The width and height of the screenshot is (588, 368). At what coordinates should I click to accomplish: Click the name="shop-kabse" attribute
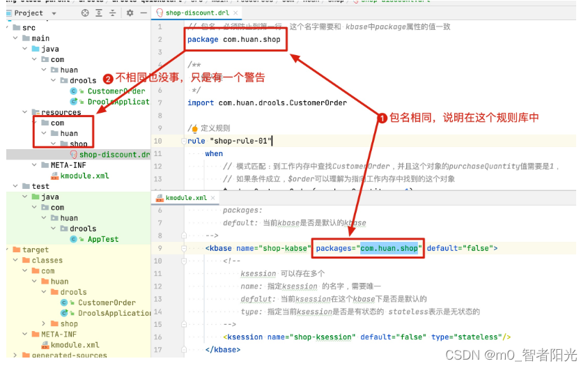[274, 248]
